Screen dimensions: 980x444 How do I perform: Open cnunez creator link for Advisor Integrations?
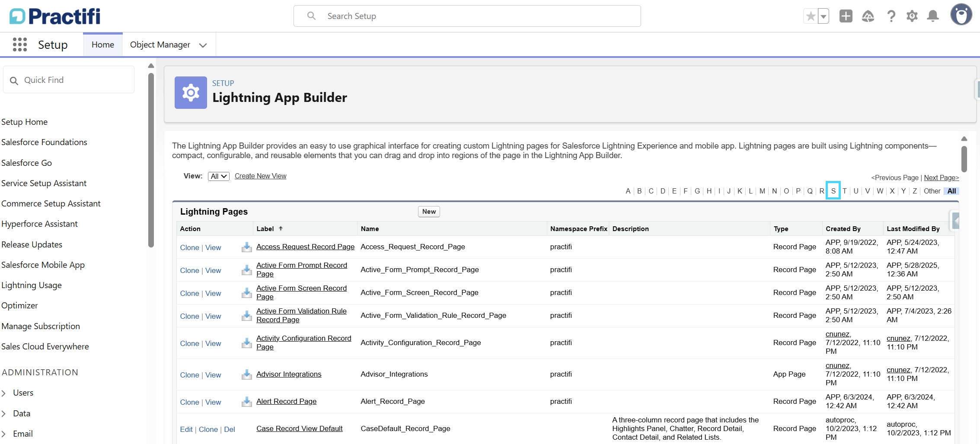tap(837, 365)
